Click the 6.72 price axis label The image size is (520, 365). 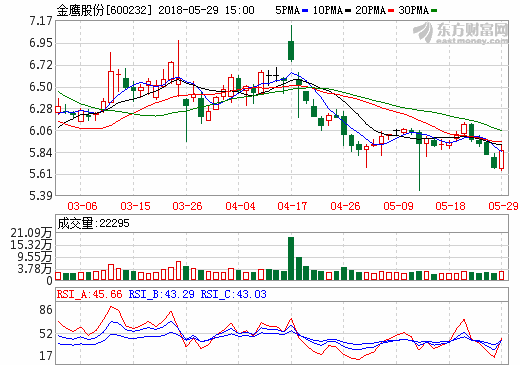coord(41,65)
